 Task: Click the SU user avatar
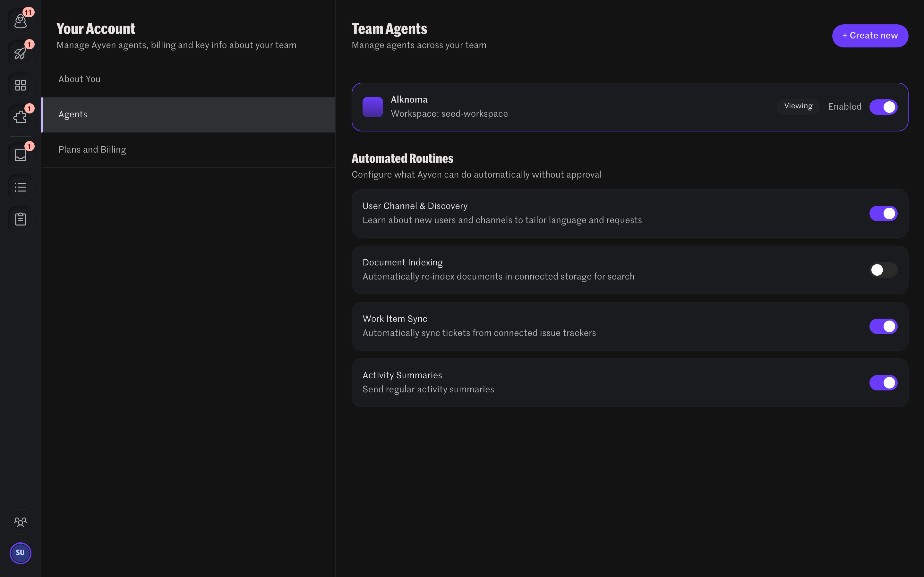coord(20,553)
